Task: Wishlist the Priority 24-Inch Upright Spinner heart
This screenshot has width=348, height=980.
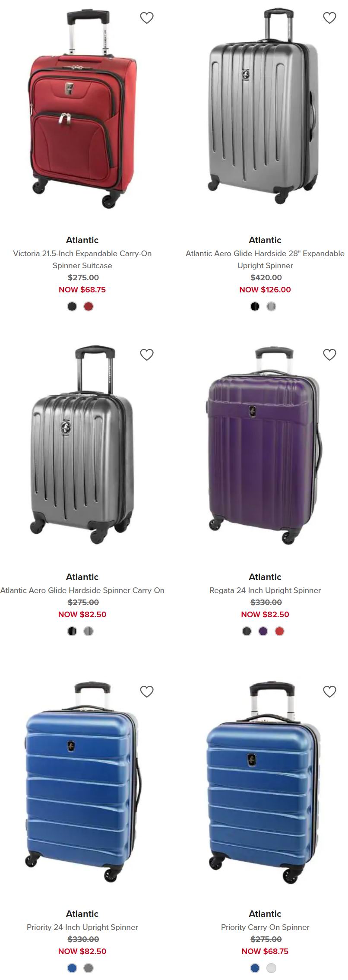Action: point(147,691)
